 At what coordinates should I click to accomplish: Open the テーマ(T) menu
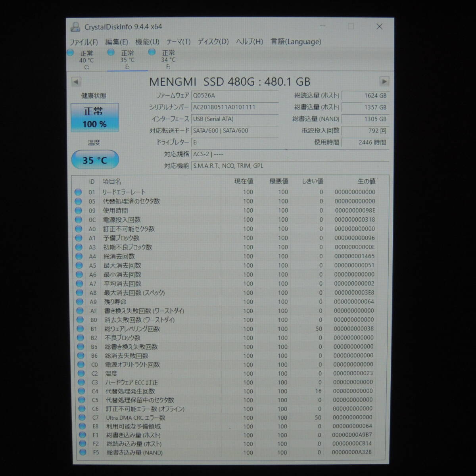[x=178, y=42]
